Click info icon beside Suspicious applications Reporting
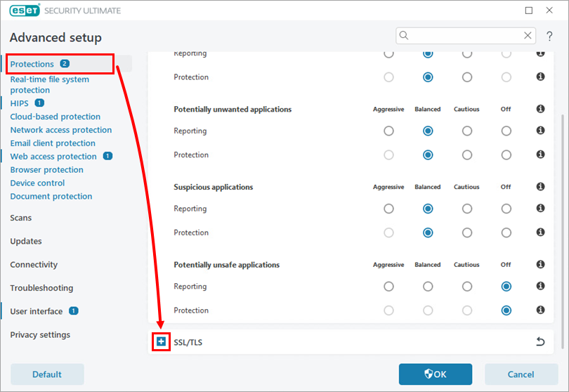 (540, 209)
